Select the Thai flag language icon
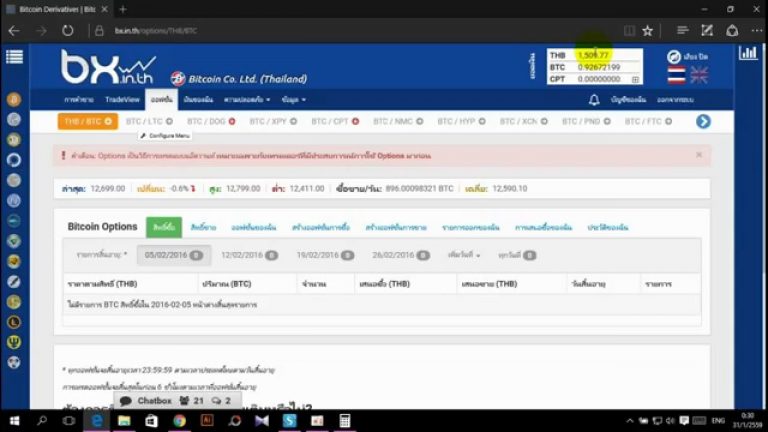The image size is (768, 432). [676, 75]
